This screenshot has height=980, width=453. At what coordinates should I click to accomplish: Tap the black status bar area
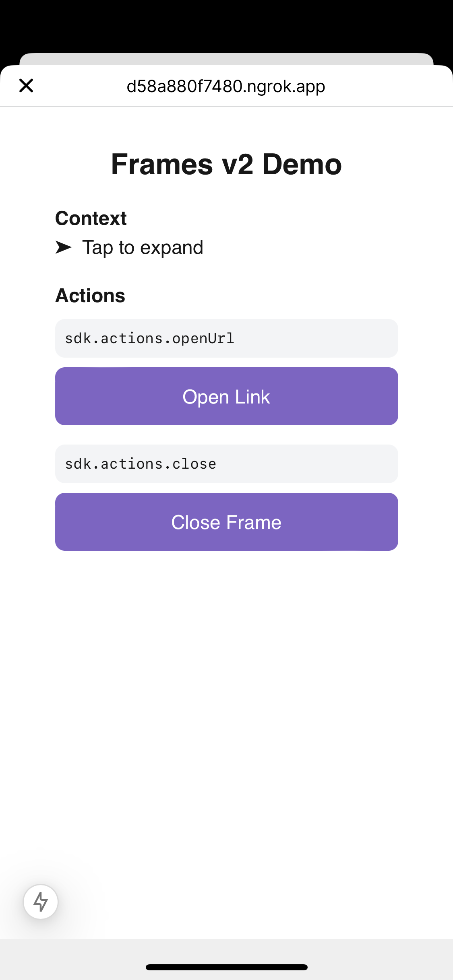[x=226, y=24]
